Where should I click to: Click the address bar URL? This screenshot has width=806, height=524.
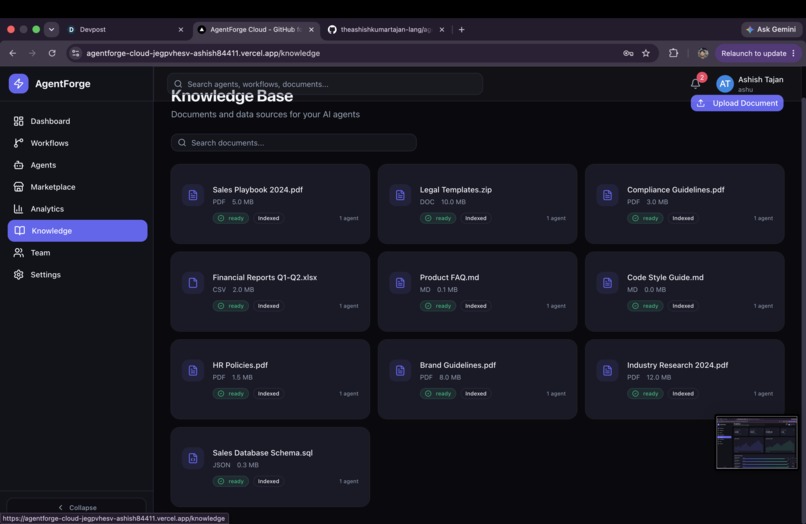pyautogui.click(x=203, y=53)
